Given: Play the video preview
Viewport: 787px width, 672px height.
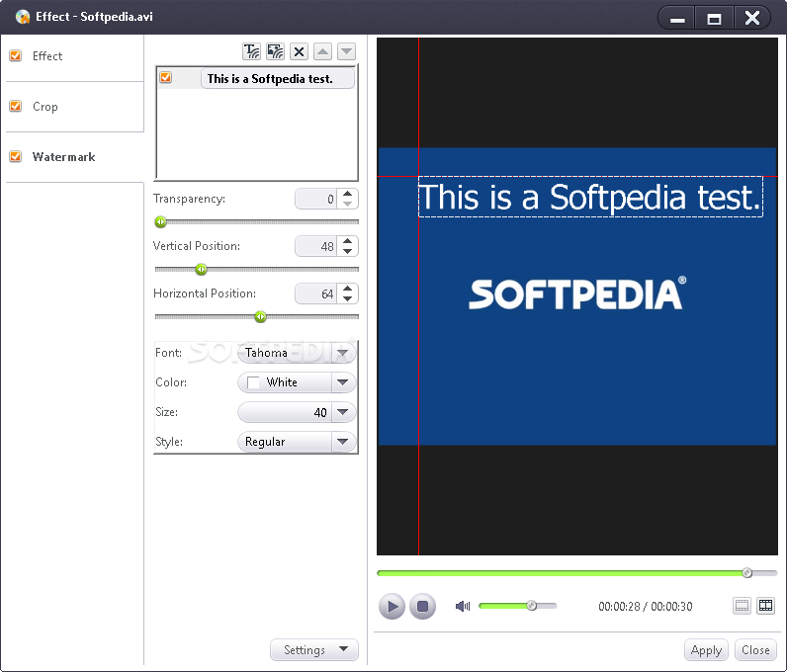Looking at the screenshot, I should coord(392,606).
